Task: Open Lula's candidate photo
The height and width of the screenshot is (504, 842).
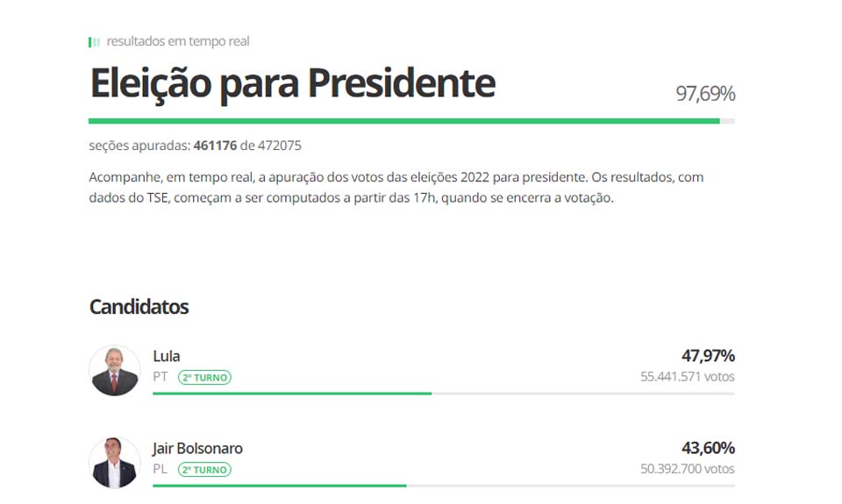Action: click(x=115, y=370)
